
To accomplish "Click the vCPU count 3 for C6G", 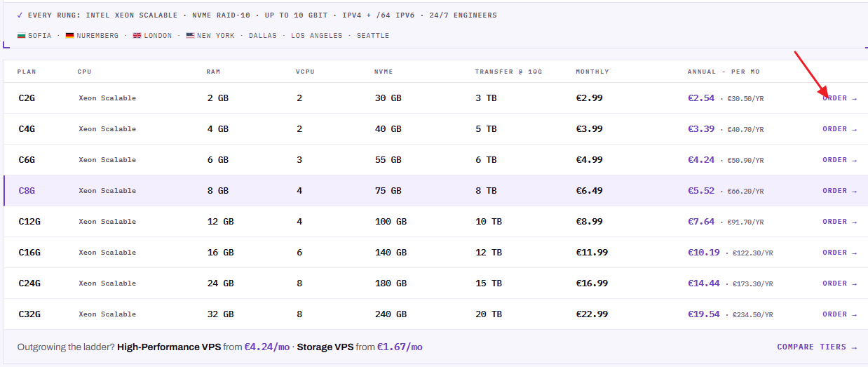I will click(299, 160).
